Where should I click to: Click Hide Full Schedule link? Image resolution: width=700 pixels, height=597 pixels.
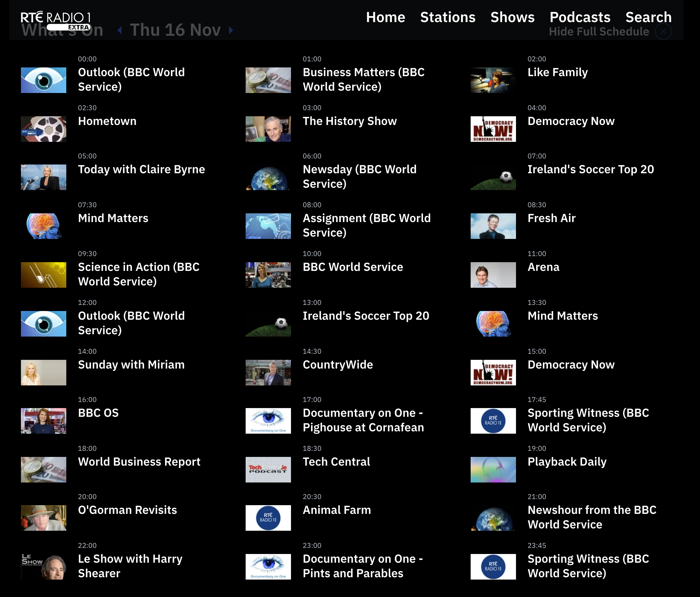pyautogui.click(x=599, y=31)
